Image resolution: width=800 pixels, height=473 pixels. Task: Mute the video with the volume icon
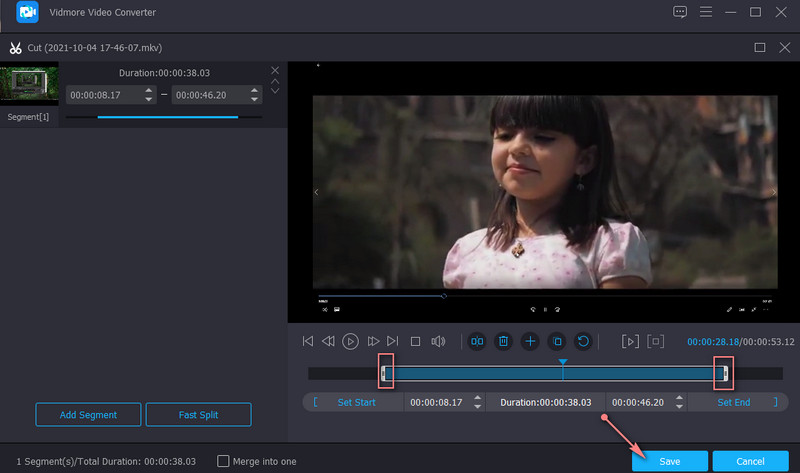click(438, 341)
